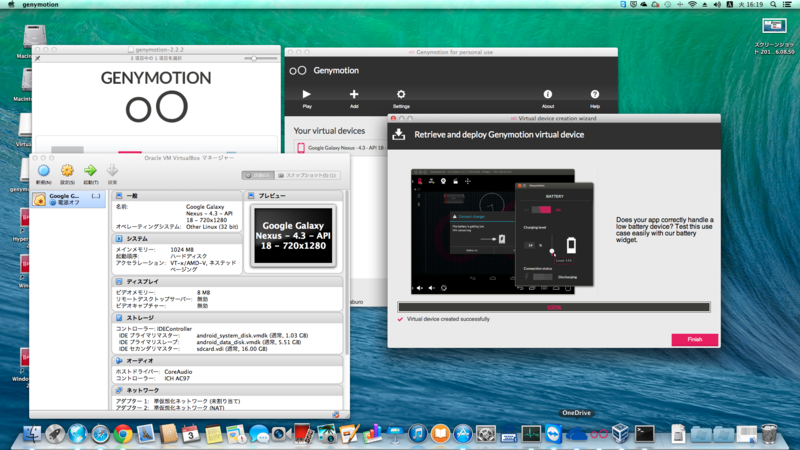Screen dimensions: 800x450
Task: Open Terminal icon in the Dock
Action: [x=644, y=434]
